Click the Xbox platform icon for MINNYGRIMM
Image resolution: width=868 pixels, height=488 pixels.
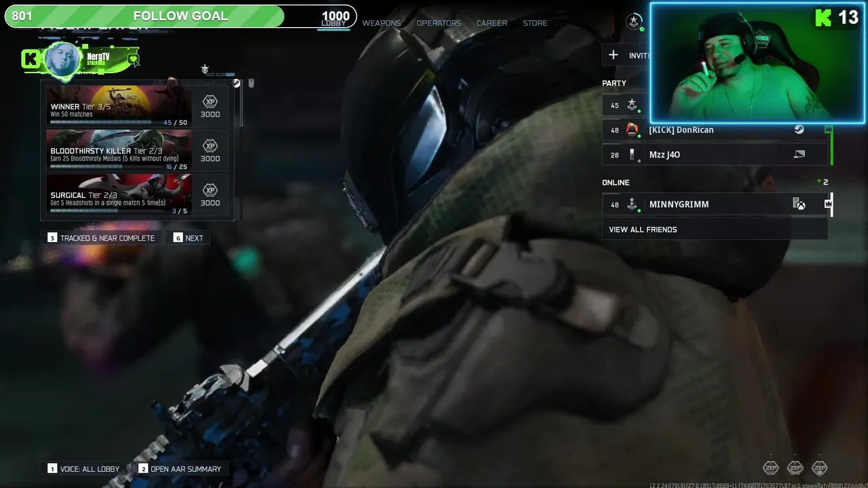[800, 204]
